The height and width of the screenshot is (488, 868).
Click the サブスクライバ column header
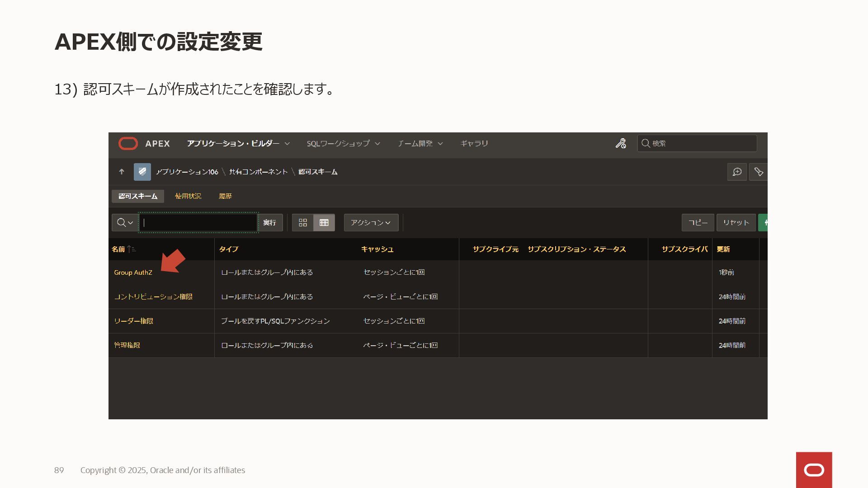(684, 249)
